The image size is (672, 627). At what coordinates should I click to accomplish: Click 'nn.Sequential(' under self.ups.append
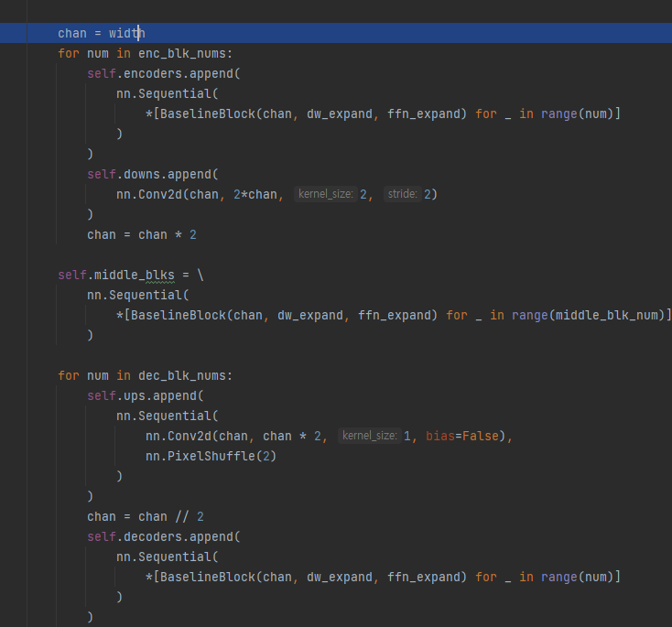click(x=168, y=416)
